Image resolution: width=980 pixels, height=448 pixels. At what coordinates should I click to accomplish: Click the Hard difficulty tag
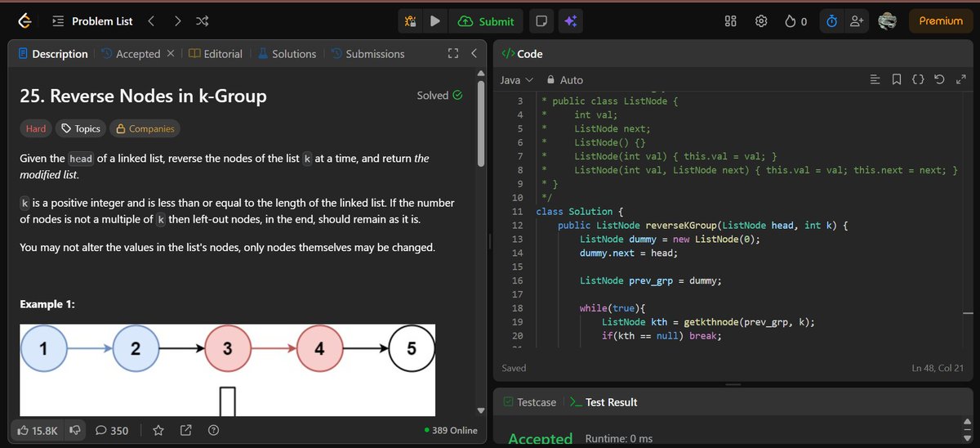click(36, 128)
